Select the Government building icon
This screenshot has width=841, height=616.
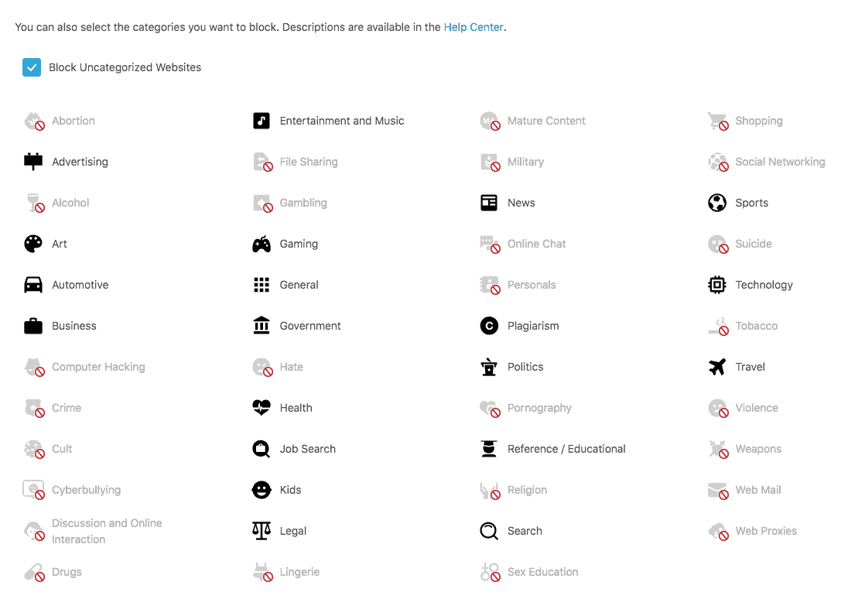262,325
